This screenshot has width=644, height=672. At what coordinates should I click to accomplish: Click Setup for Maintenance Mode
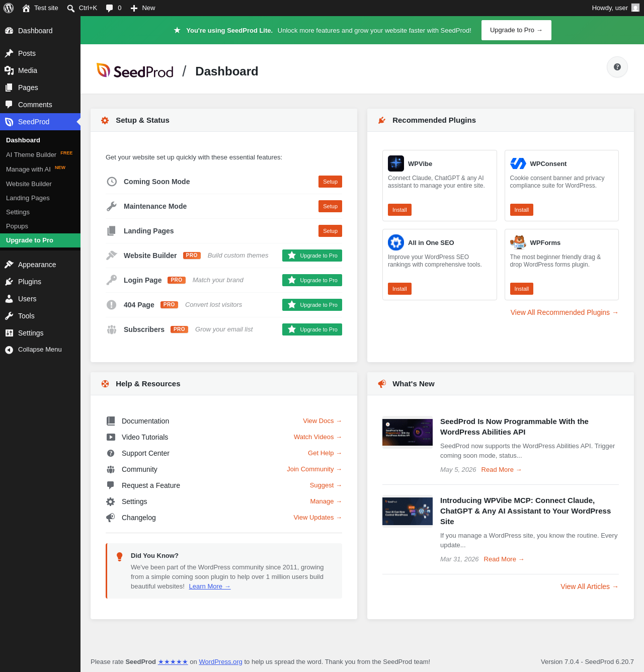(330, 206)
